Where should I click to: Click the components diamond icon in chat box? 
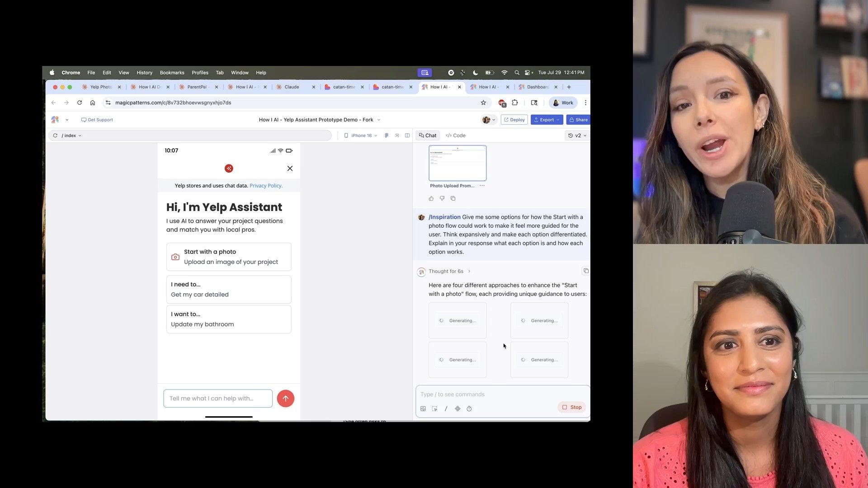coord(458,408)
